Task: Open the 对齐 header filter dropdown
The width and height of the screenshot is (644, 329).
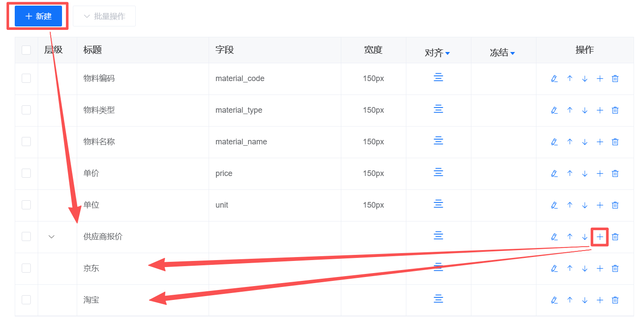Action: pos(448,53)
